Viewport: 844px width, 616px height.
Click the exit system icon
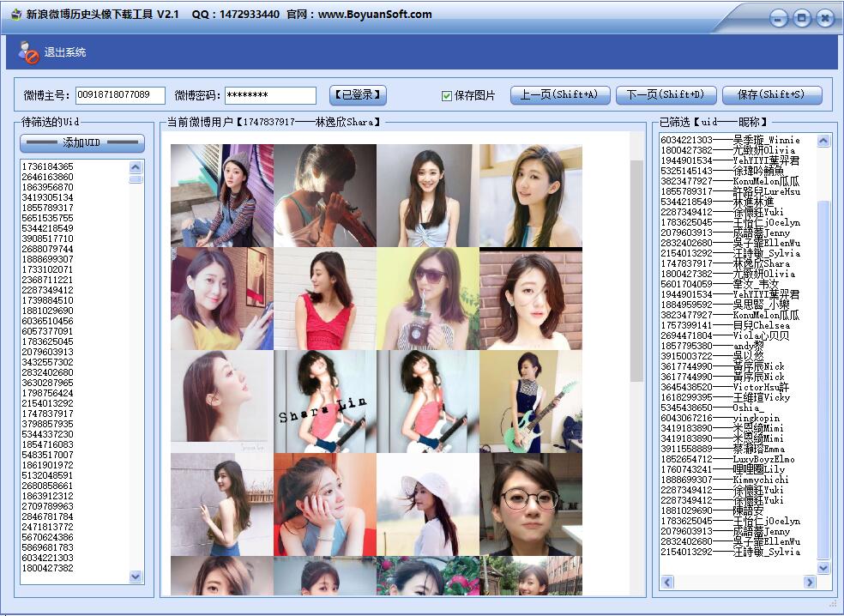28,52
